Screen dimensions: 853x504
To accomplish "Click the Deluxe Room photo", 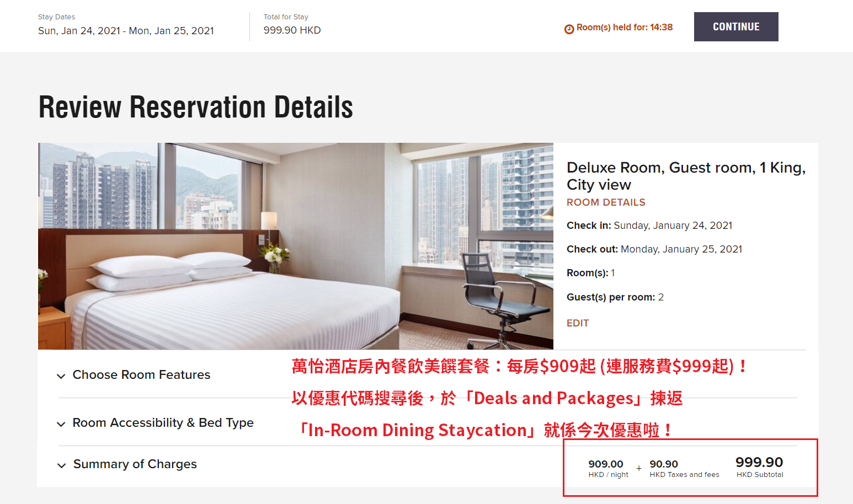I will point(296,246).
